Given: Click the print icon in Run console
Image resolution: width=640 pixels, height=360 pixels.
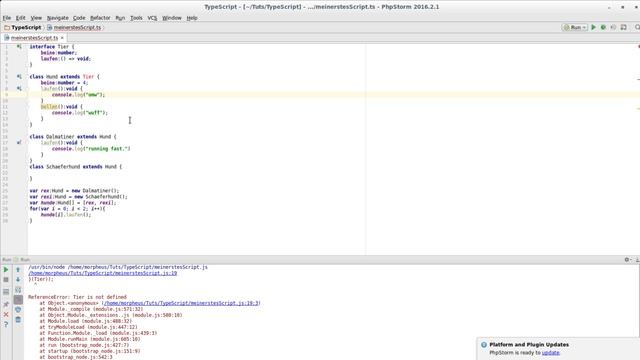Looking at the screenshot, I should click(18, 310).
